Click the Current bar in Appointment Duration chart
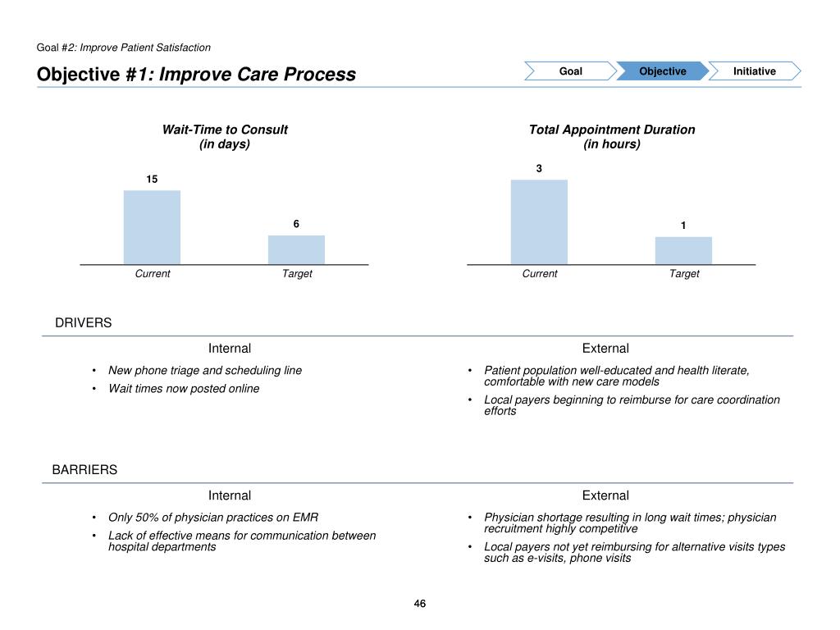840x630 pixels. (x=539, y=221)
